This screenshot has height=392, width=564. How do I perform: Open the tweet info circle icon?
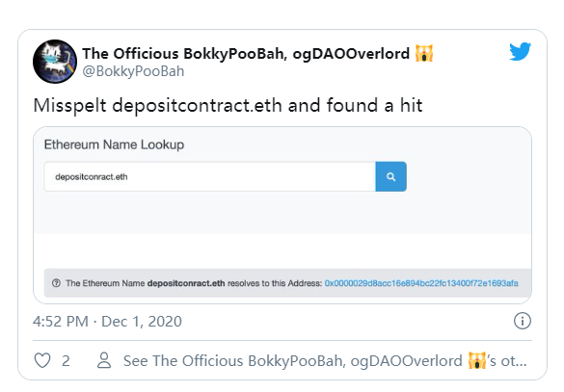(522, 321)
